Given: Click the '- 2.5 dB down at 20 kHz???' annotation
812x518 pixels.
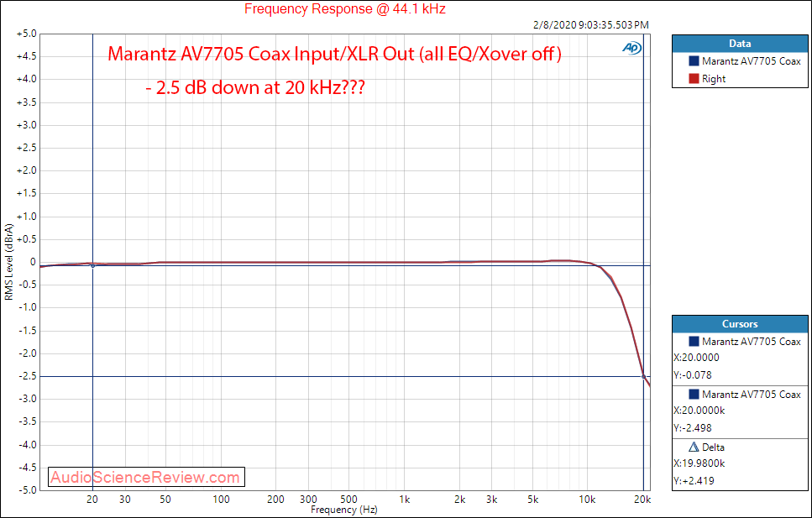Looking at the screenshot, I should click(x=255, y=87).
